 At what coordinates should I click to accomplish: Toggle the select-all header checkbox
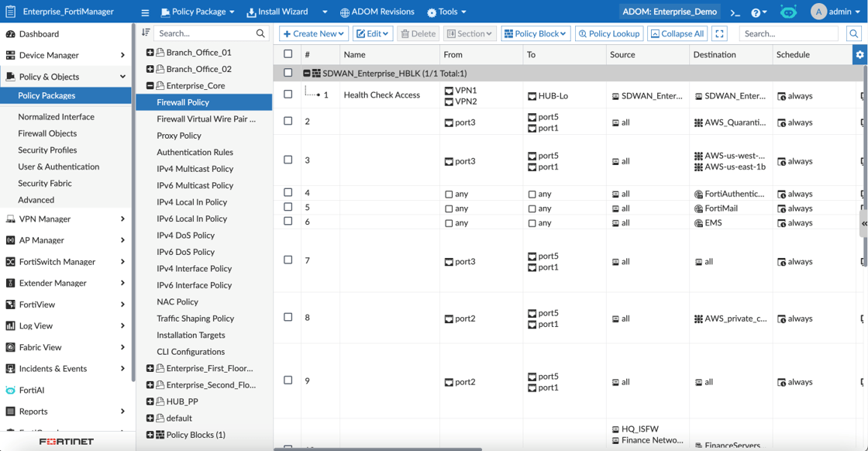288,53
